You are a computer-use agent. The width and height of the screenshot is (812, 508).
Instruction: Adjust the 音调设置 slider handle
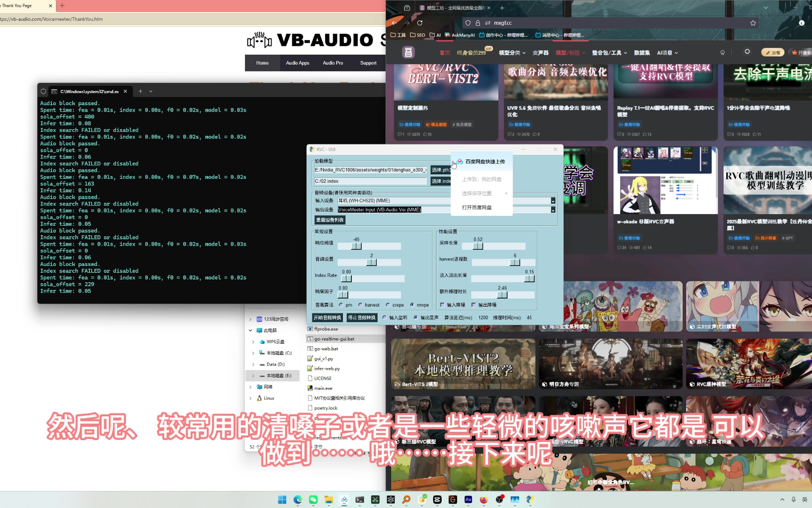[x=371, y=262]
